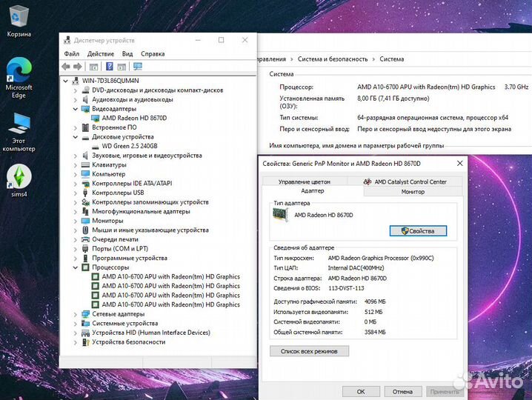
Task: Select the Программные устройства tree item
Action: 130,259
